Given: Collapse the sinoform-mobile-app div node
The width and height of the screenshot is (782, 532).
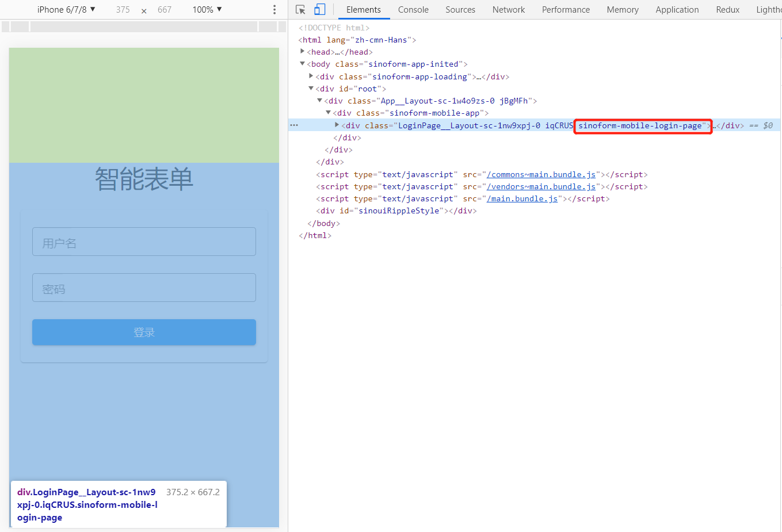Looking at the screenshot, I should 328,113.
